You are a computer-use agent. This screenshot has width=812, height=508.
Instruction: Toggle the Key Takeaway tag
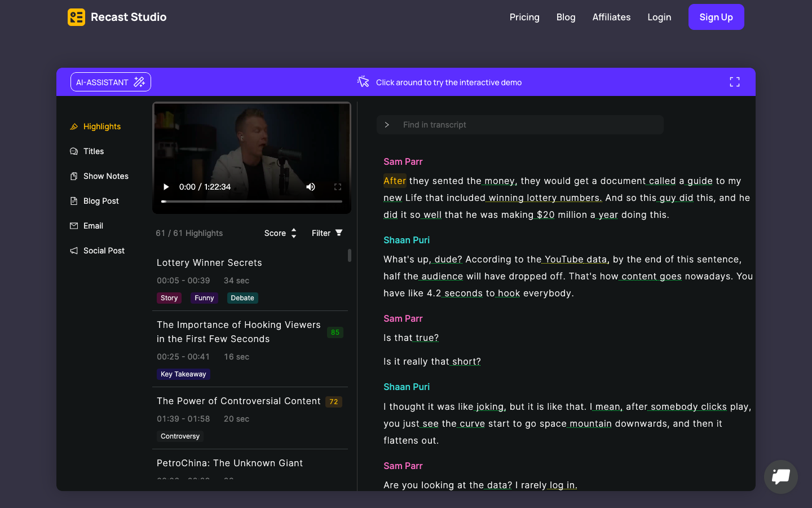[x=183, y=374]
